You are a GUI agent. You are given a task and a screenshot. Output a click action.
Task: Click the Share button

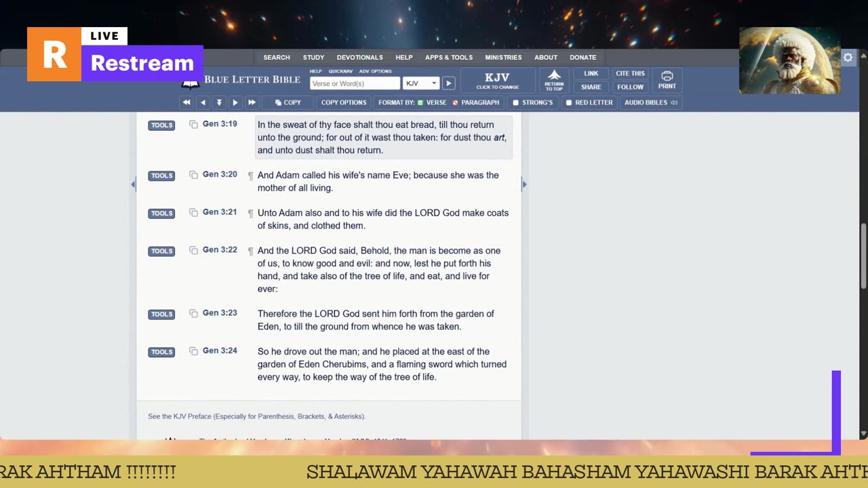[x=591, y=87]
